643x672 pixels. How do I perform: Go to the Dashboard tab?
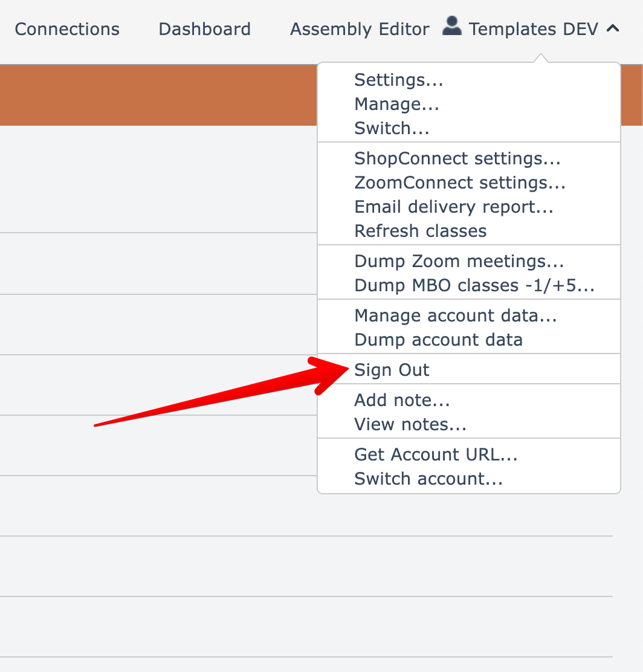click(x=204, y=29)
